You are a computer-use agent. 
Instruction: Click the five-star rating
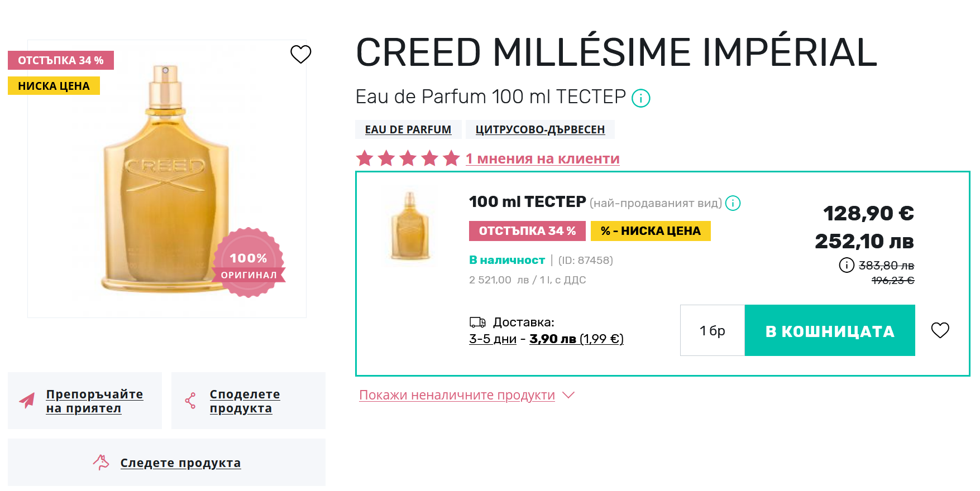coord(408,158)
